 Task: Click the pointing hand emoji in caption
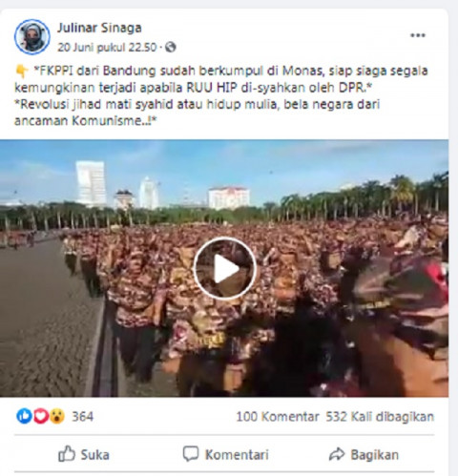(x=22, y=71)
